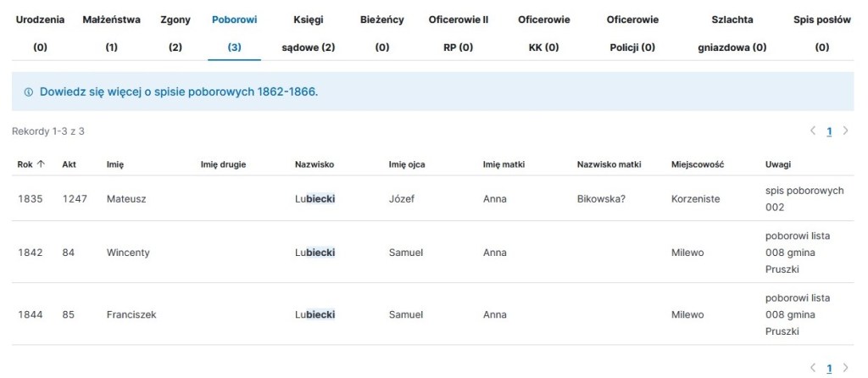Open the Oficerowie II RP tab
Viewport: 868px width, 378px height.
click(x=458, y=33)
